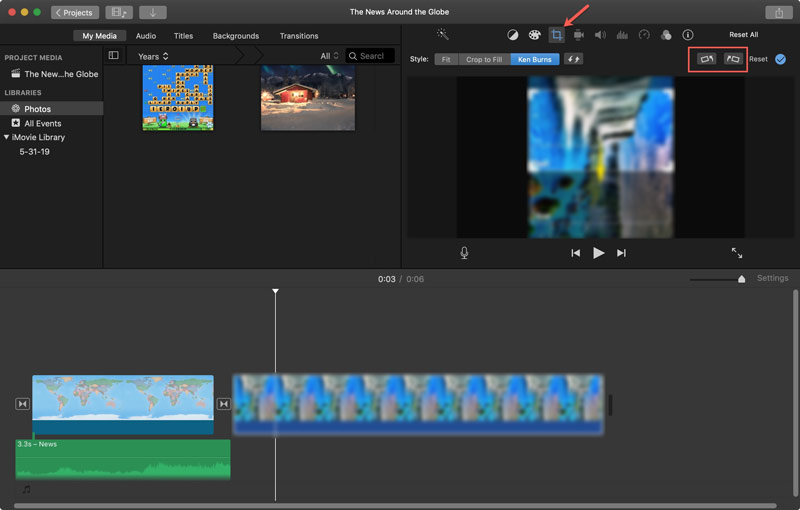Click the Reset All button

point(743,35)
